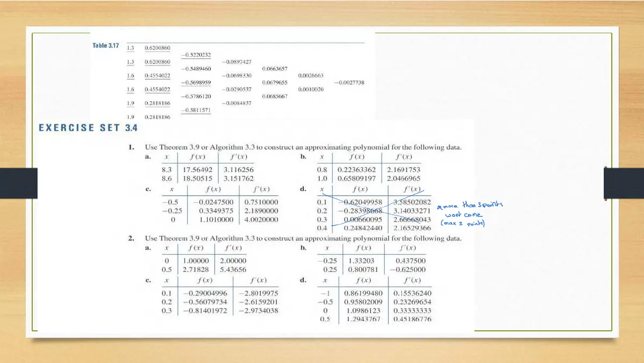Viewport: 644px width, 363px height.
Task: Click the value -0.0698330
Action: click(237, 76)
